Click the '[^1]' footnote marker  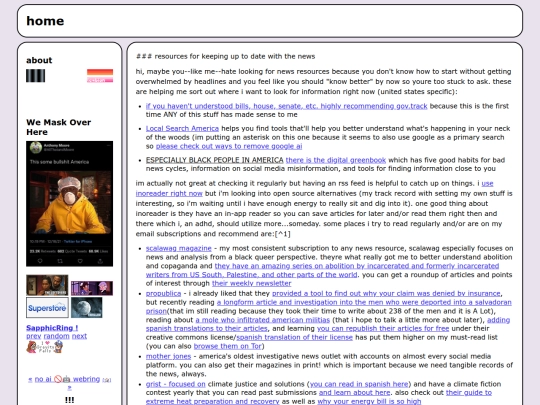coord(283,234)
